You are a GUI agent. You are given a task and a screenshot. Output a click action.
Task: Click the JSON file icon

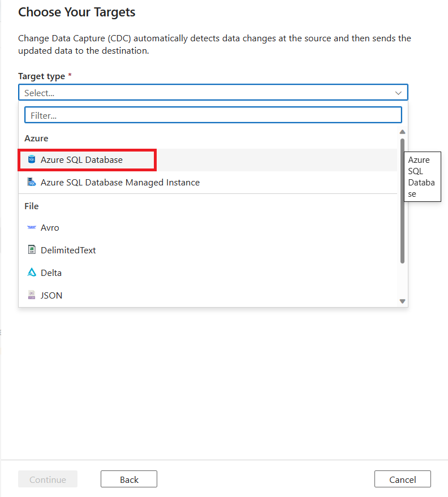coord(32,295)
